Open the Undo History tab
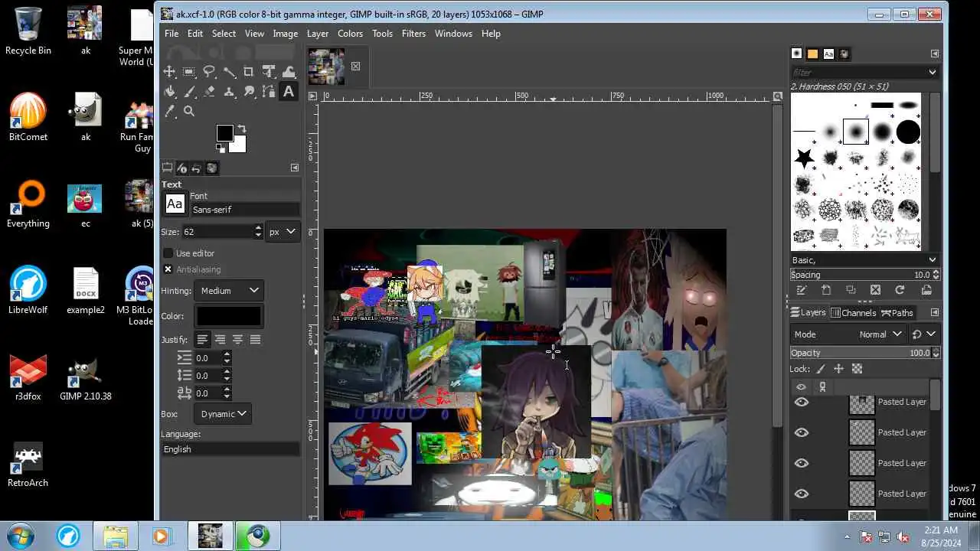The width and height of the screenshot is (980, 551). [x=197, y=168]
